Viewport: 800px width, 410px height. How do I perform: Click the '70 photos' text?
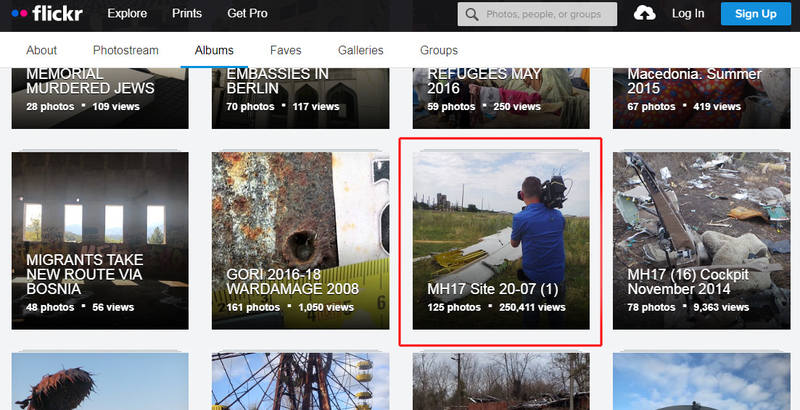coord(251,107)
